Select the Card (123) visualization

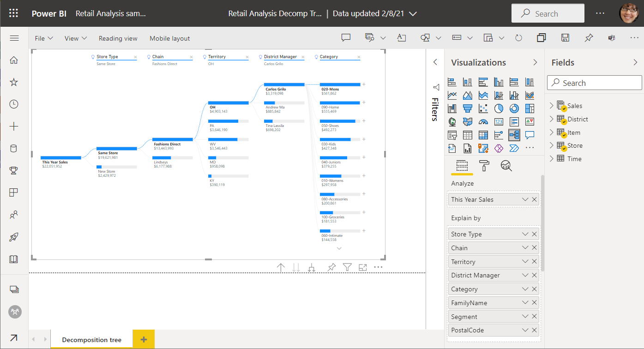[x=499, y=122]
